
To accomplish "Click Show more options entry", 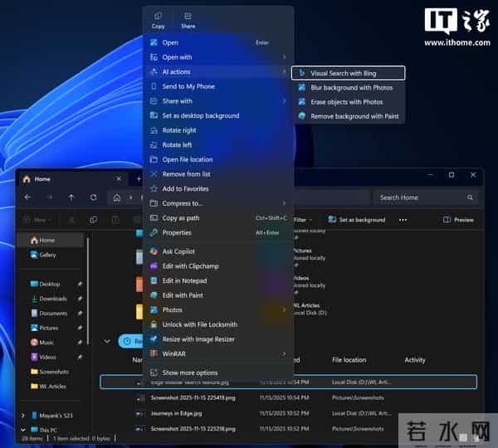I will (x=218, y=373).
